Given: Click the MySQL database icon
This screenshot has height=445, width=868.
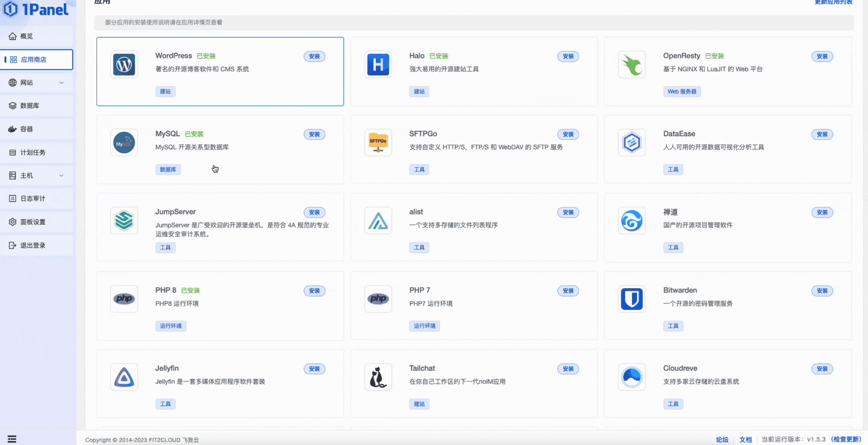Looking at the screenshot, I should [x=124, y=143].
